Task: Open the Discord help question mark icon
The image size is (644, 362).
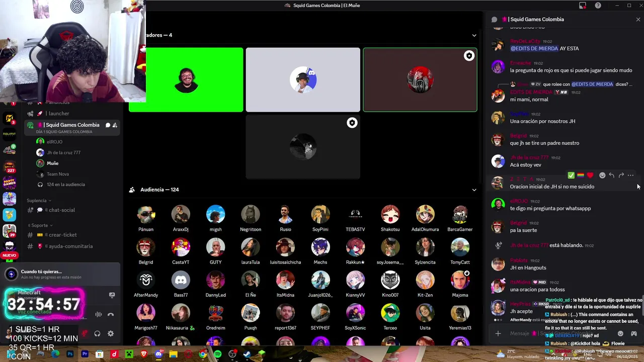Action: point(598,6)
